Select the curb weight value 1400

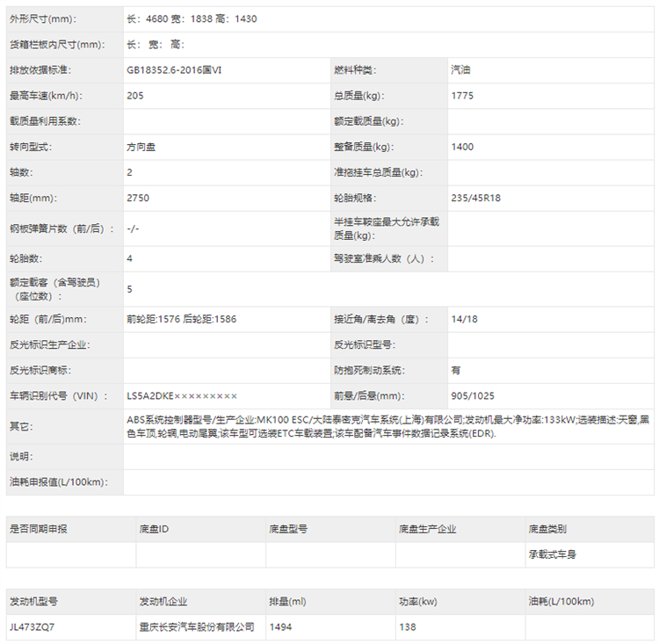tap(462, 147)
